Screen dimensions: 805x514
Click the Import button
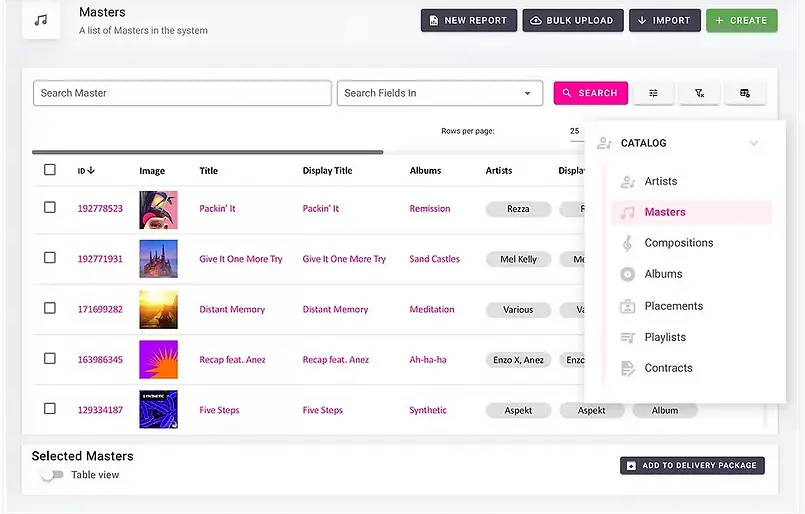pos(665,21)
